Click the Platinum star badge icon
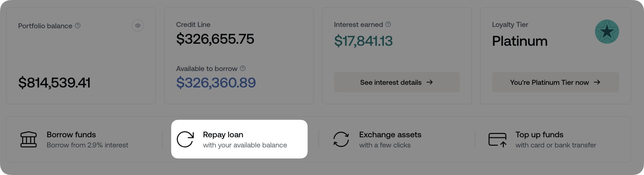 [x=607, y=32]
